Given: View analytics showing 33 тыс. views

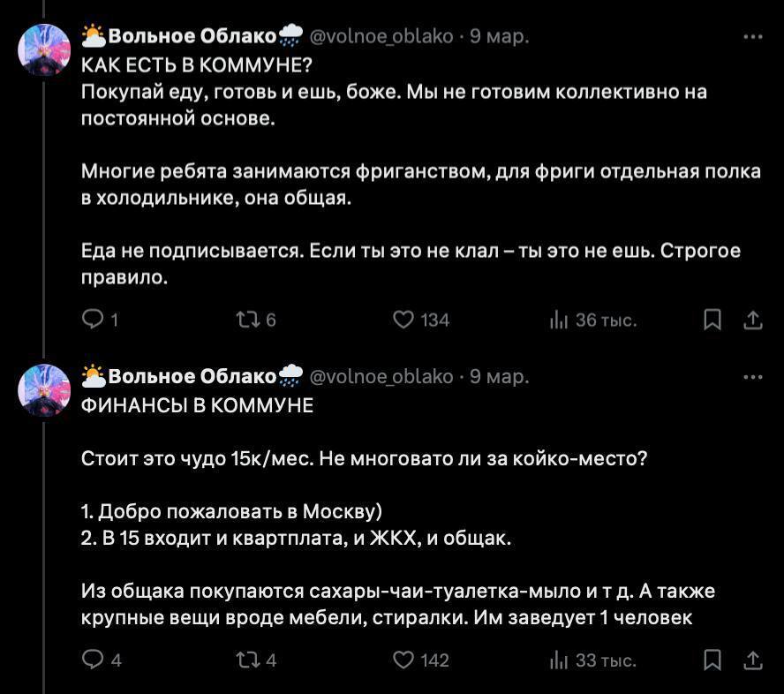Looking at the screenshot, I should (559, 660).
